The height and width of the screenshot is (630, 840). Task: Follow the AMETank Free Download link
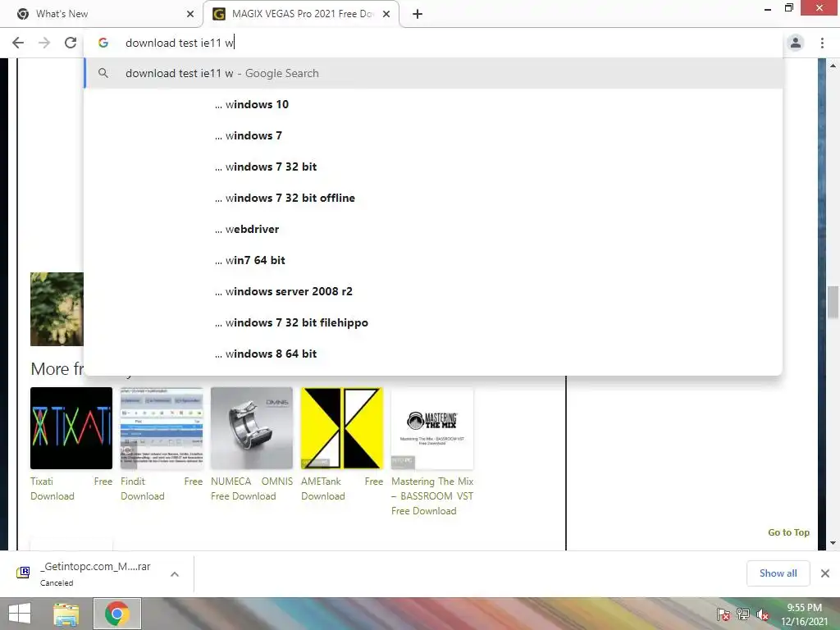pos(342,489)
